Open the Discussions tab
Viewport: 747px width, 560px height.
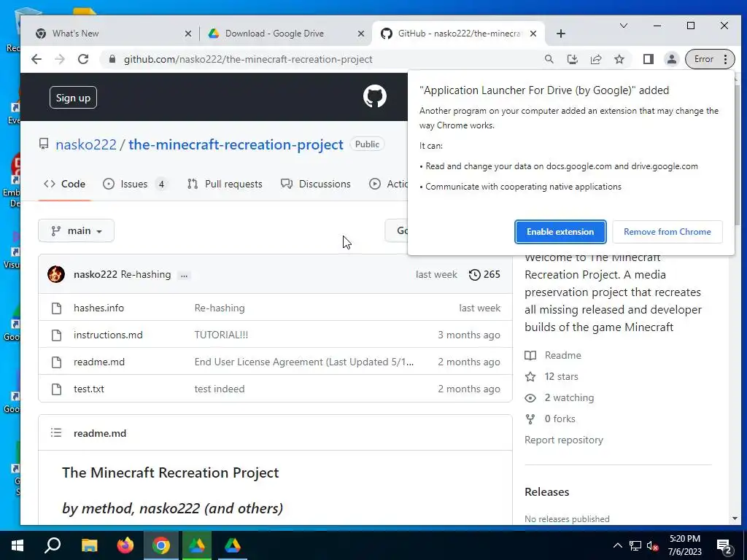click(x=316, y=184)
